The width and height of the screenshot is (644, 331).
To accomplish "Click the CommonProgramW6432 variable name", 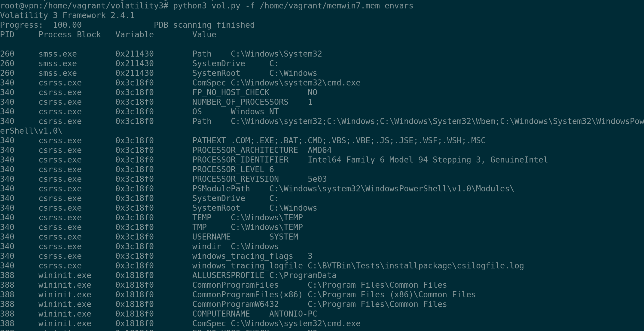I will click(x=235, y=304).
